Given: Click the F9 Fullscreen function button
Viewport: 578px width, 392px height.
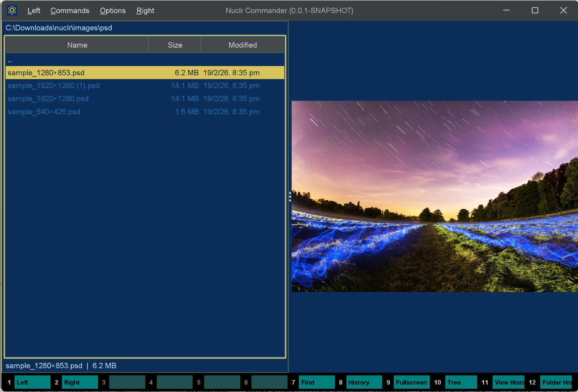Looking at the screenshot, I should (411, 382).
